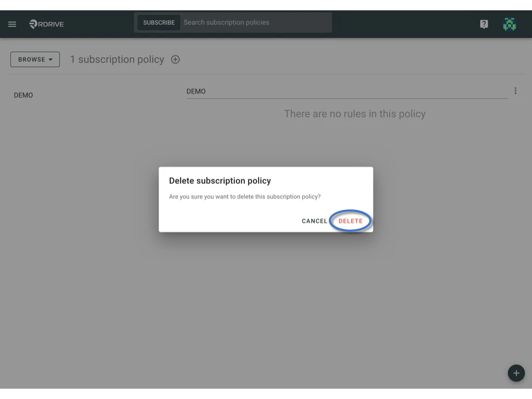Click the RDrive arrow logo

click(34, 23)
